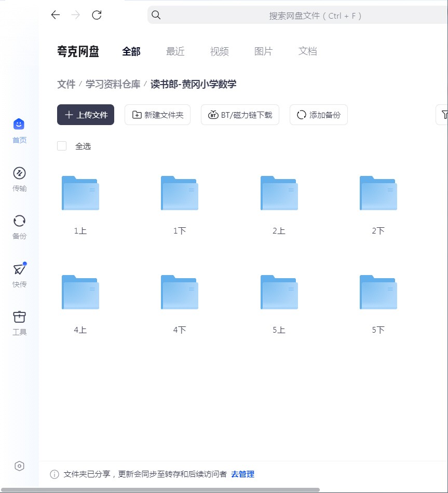
Task: Open settings hexagon icon in sidebar
Action: pyautogui.click(x=20, y=466)
